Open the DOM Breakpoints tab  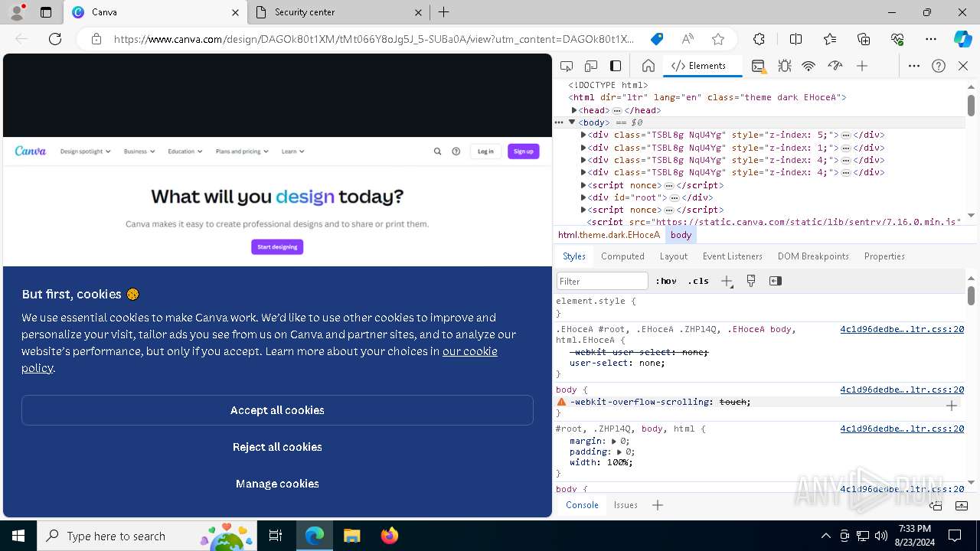(x=813, y=256)
